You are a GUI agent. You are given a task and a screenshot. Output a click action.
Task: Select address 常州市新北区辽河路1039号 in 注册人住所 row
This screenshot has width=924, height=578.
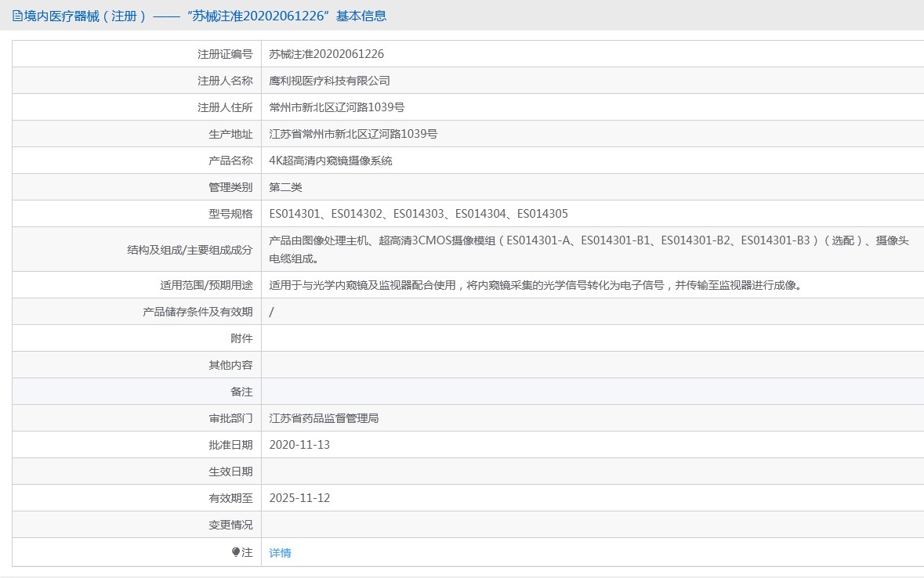click(337, 107)
